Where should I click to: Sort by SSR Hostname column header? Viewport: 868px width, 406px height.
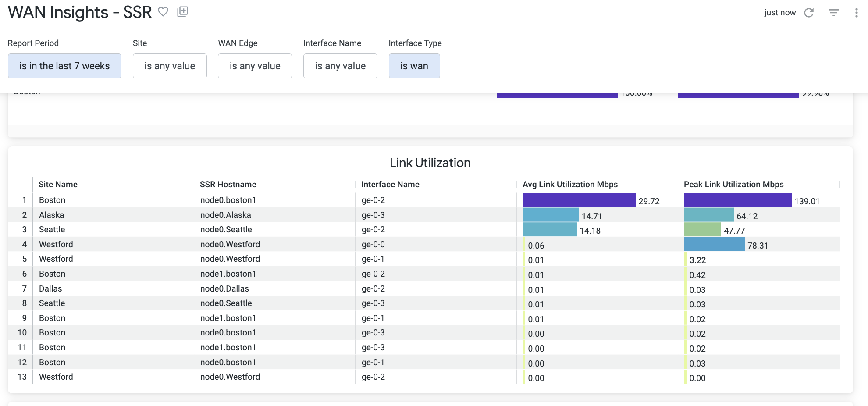click(x=228, y=185)
